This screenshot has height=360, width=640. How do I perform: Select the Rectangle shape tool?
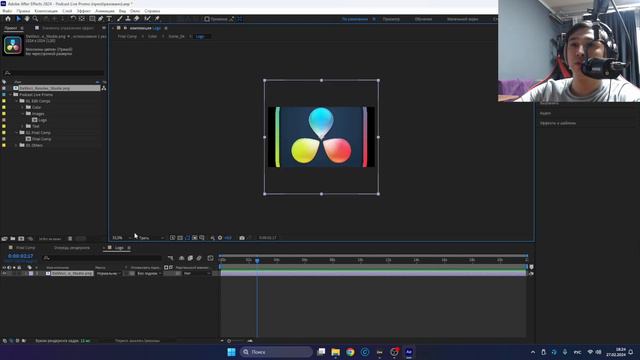coord(92,19)
